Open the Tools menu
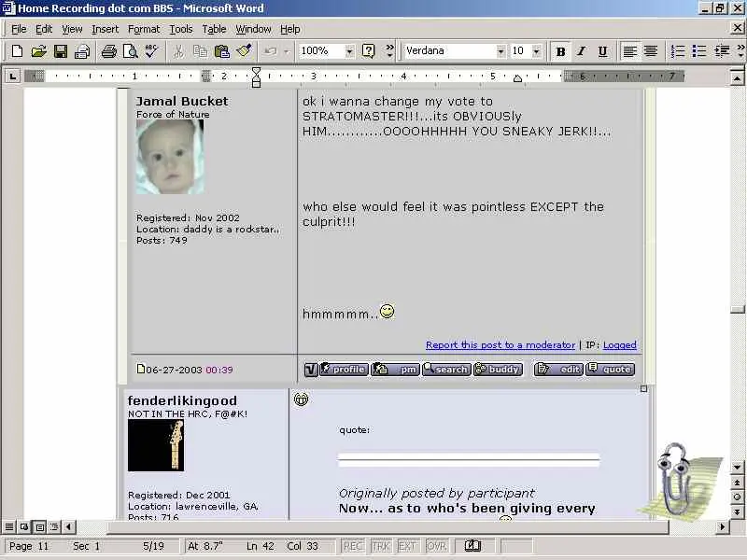Image resolution: width=747 pixels, height=560 pixels. [x=181, y=29]
